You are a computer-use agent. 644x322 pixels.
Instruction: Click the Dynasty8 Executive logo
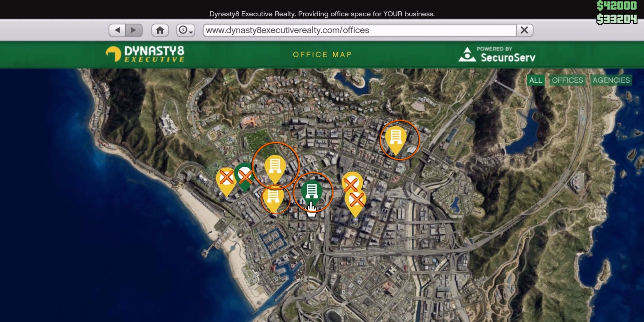(145, 54)
